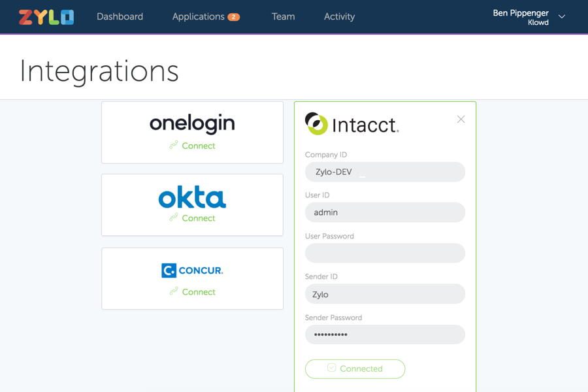Go to the Applications section
Viewport: 588px width, 392px height.
(x=198, y=17)
